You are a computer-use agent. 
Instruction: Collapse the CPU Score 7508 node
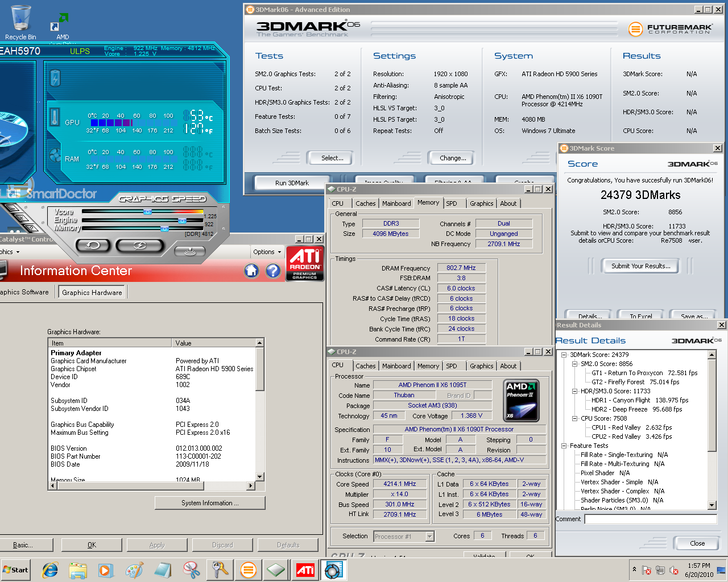coord(575,418)
